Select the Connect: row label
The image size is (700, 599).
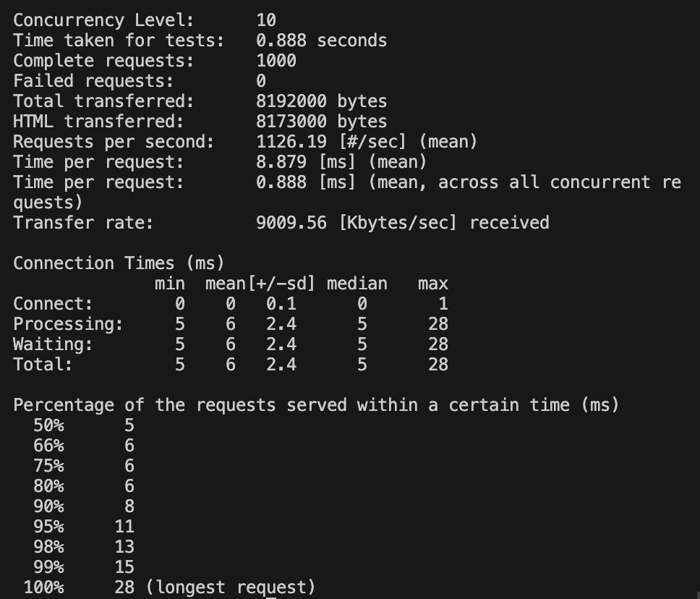(x=53, y=304)
